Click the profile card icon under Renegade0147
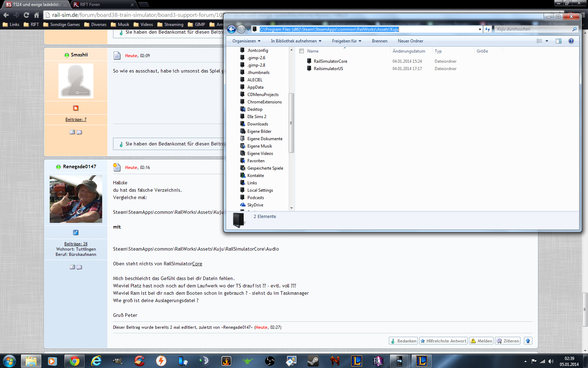This screenshot has width=588, height=368. point(72,267)
